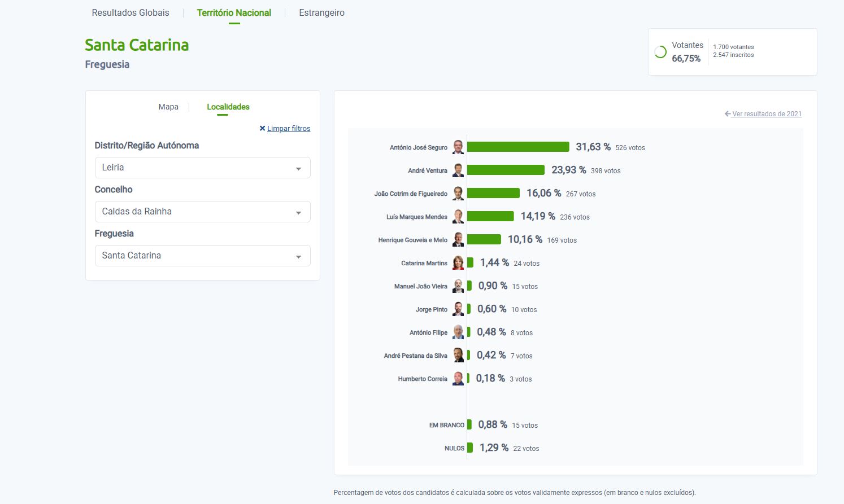
Task: Open the Freguesia dropdown showing Santa Catarina
Action: [202, 256]
